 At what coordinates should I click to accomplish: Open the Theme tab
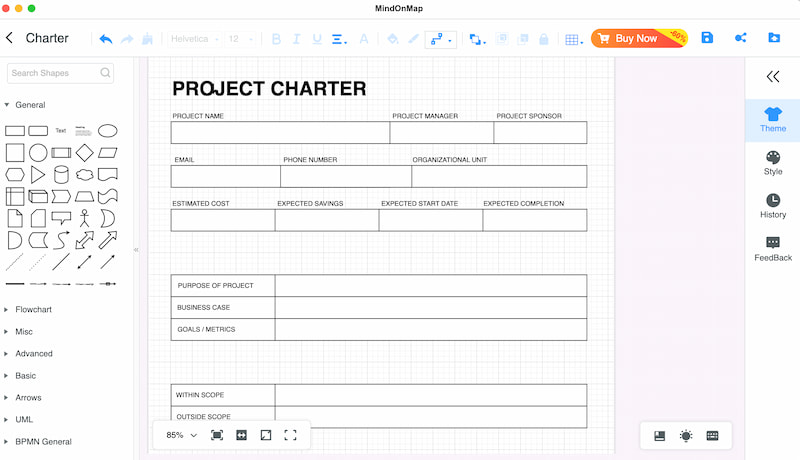pos(773,120)
